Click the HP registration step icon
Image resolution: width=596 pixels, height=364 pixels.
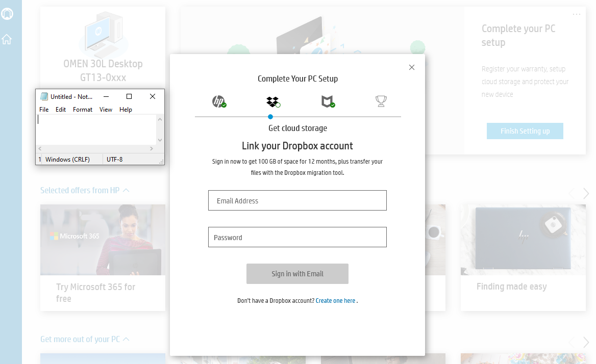219,101
